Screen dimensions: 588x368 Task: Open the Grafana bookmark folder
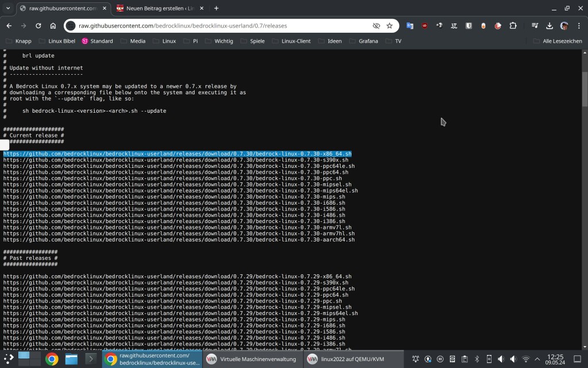coord(363,41)
